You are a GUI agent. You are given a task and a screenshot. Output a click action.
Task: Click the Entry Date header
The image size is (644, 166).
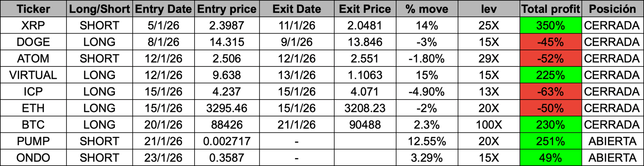163,9
